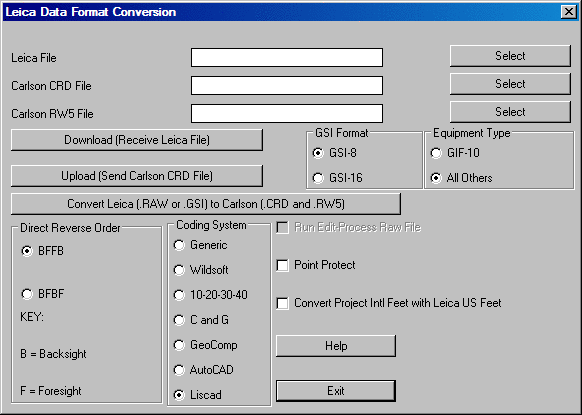
Task: Click into the Carlson RW5 File field
Action: [287, 113]
